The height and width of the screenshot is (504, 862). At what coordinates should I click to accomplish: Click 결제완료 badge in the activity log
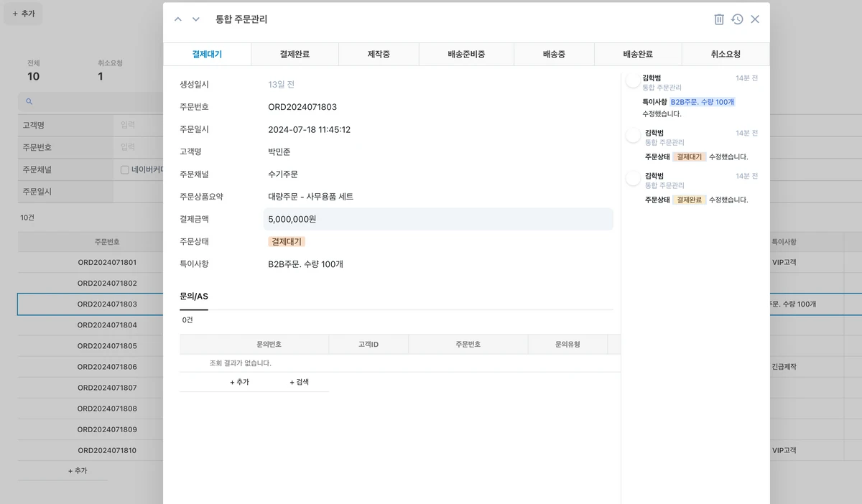[x=690, y=200]
